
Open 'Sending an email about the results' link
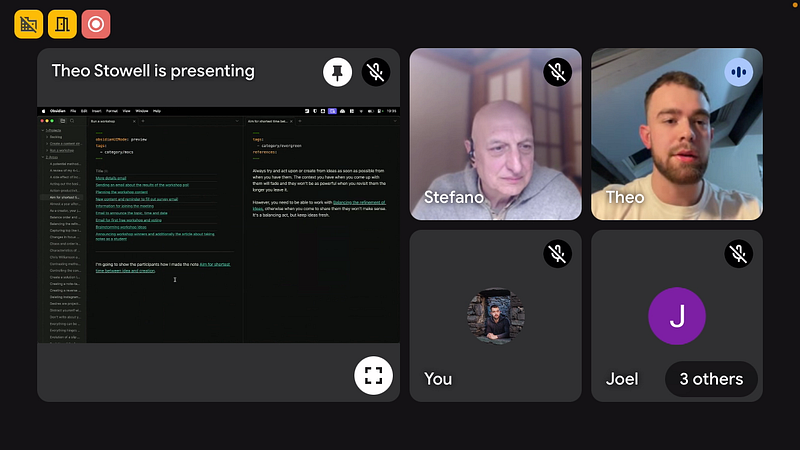(142, 185)
